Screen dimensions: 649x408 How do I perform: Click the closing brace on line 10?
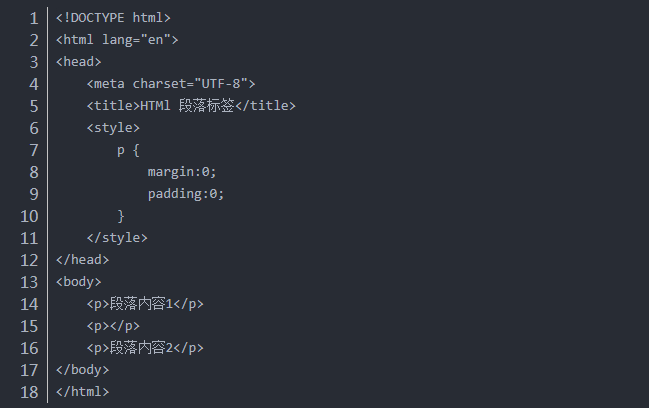coord(121,216)
